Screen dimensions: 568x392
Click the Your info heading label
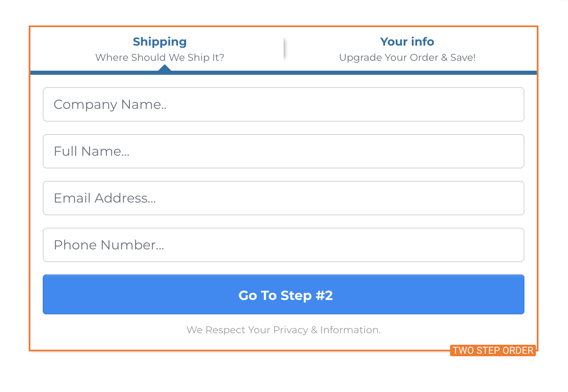point(407,42)
